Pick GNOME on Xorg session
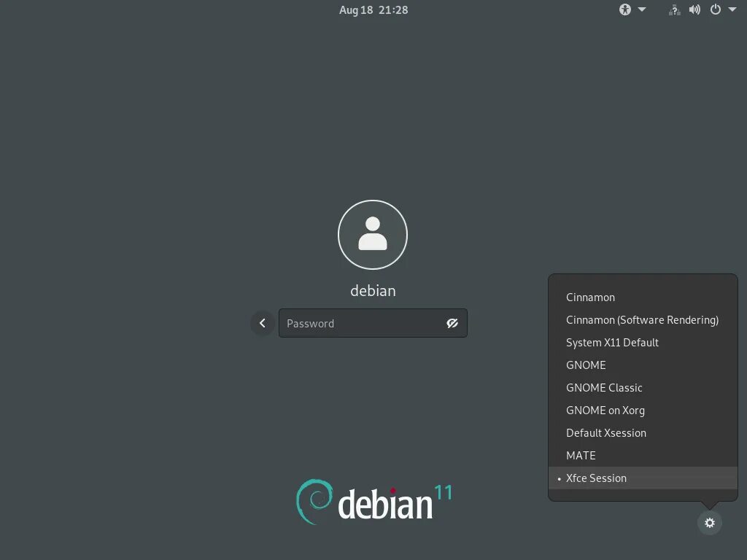 (643, 411)
